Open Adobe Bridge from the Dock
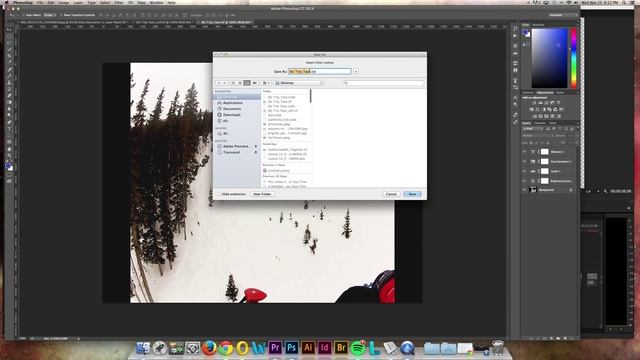The height and width of the screenshot is (360, 640). point(341,347)
